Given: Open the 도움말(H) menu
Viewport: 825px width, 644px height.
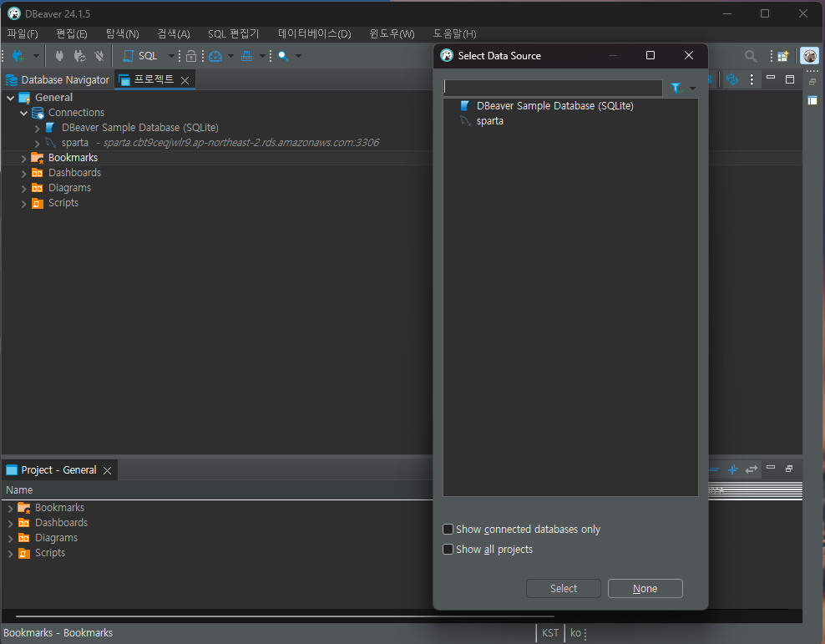Looking at the screenshot, I should click(454, 33).
